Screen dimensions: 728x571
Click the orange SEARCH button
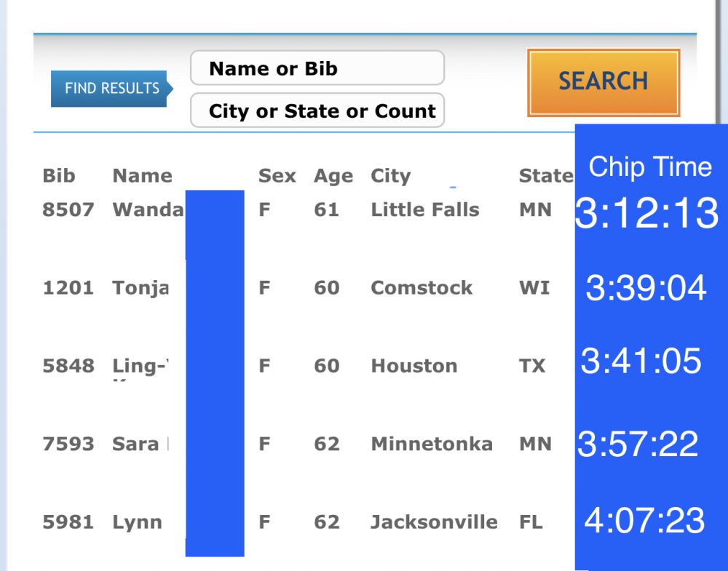coord(603,82)
